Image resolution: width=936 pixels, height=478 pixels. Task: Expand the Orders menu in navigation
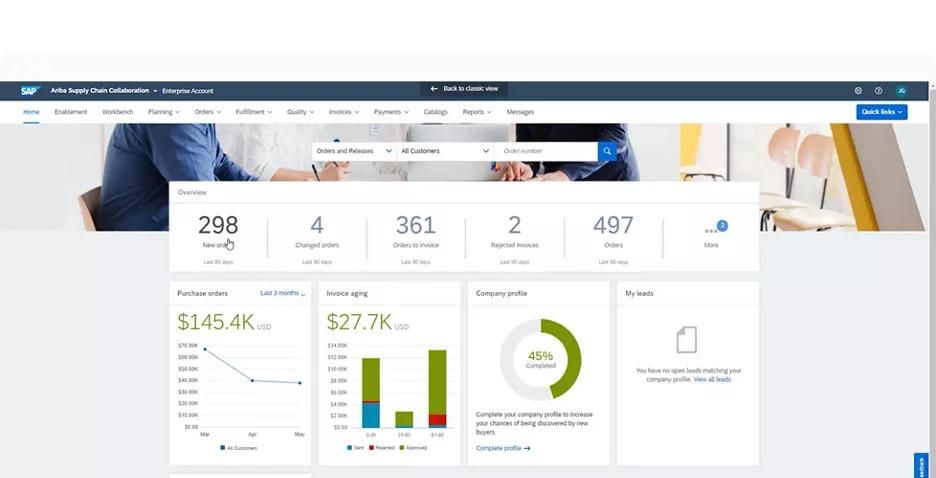[x=208, y=112]
